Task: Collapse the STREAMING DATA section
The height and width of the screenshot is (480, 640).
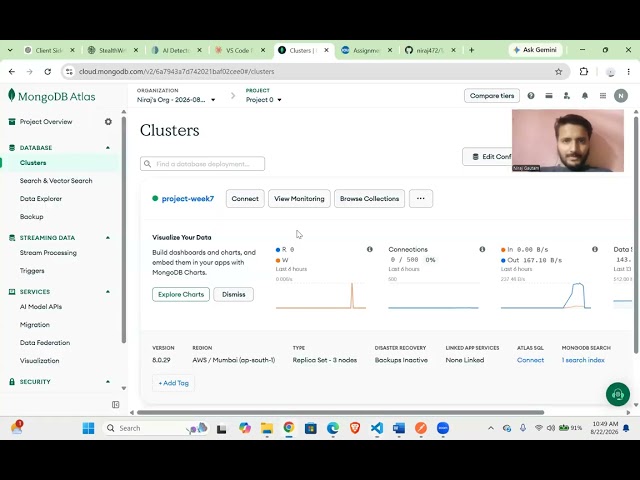Action: click(108, 238)
